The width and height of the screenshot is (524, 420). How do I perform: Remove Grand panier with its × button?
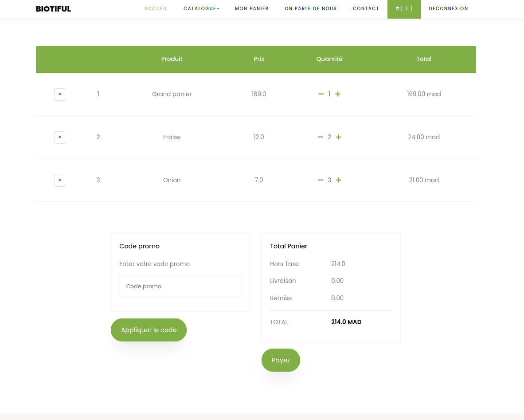[59, 94]
